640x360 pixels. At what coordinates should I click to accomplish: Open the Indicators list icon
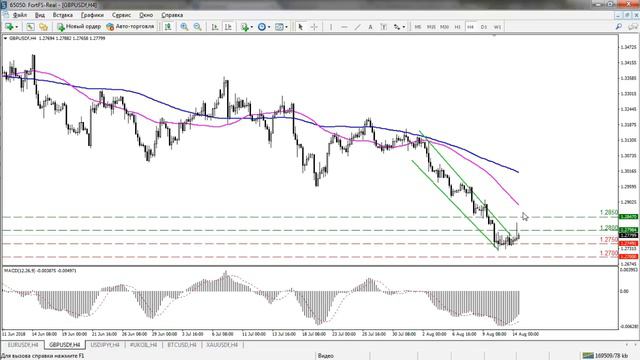[244, 27]
